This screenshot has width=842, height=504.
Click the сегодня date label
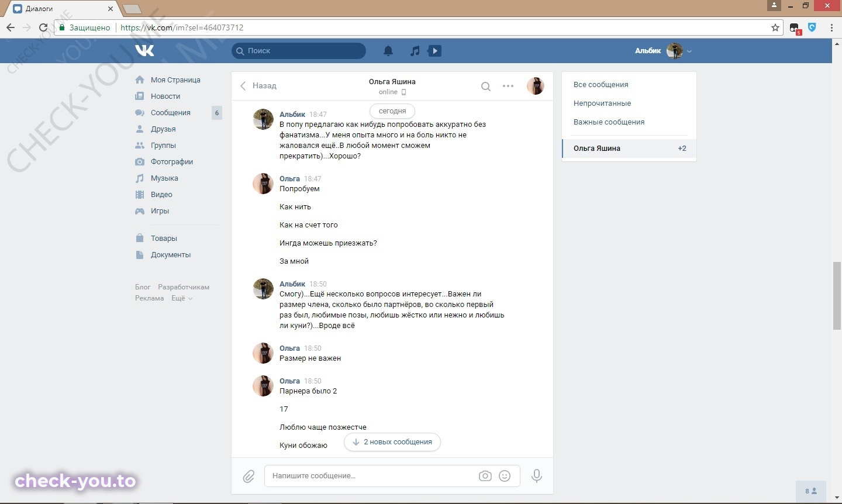click(392, 111)
